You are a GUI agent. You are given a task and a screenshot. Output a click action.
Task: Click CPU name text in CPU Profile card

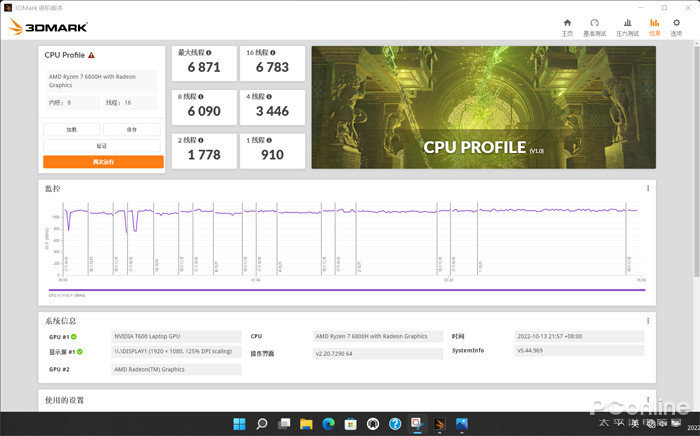[92, 81]
